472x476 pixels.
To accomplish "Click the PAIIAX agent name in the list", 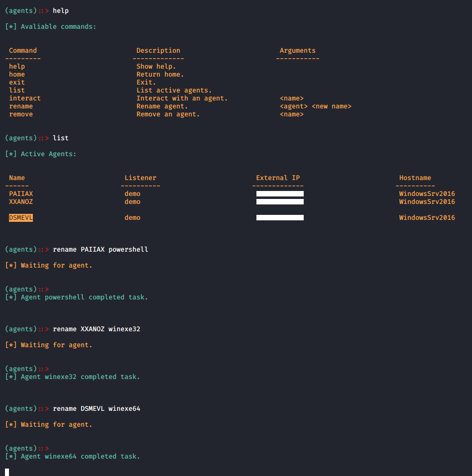I will coord(21,193).
